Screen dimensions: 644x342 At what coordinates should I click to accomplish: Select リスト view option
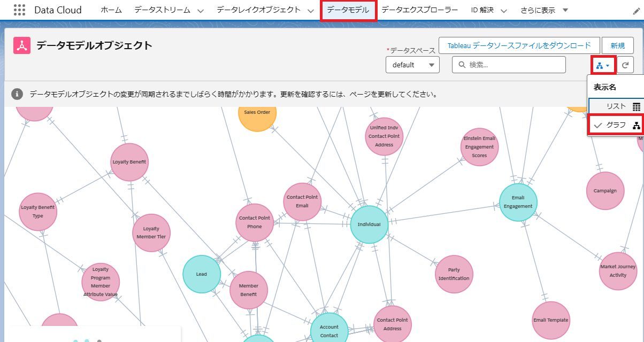pyautogui.click(x=616, y=106)
